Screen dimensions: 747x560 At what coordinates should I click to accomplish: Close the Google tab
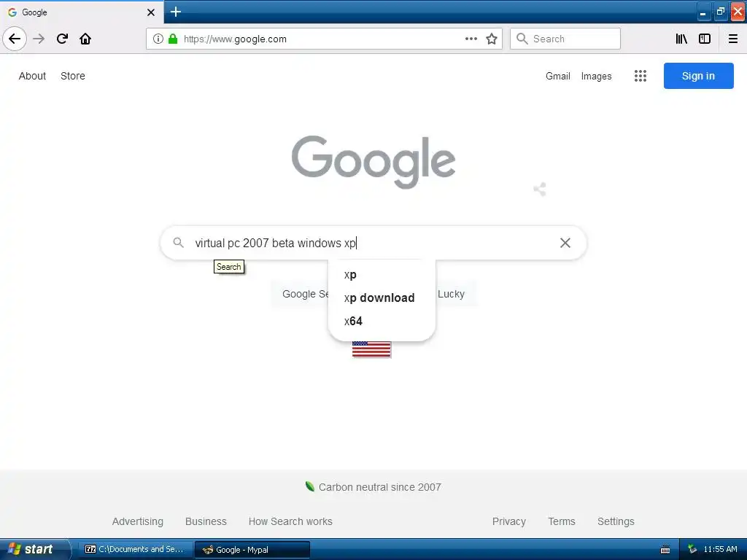point(150,12)
